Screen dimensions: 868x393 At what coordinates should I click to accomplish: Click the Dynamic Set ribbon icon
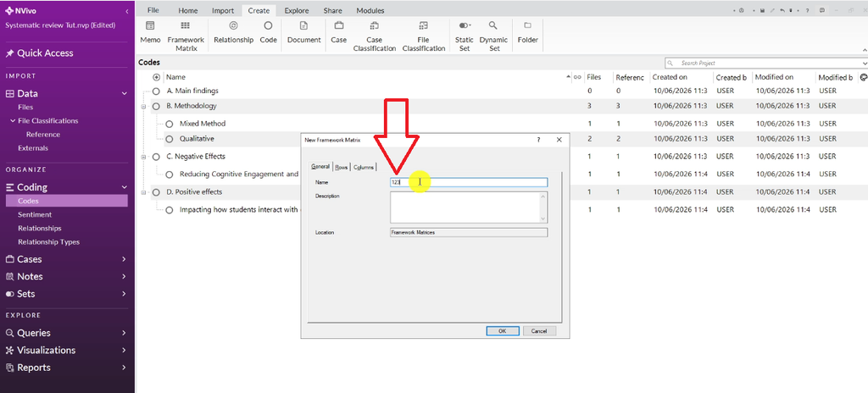click(x=493, y=25)
